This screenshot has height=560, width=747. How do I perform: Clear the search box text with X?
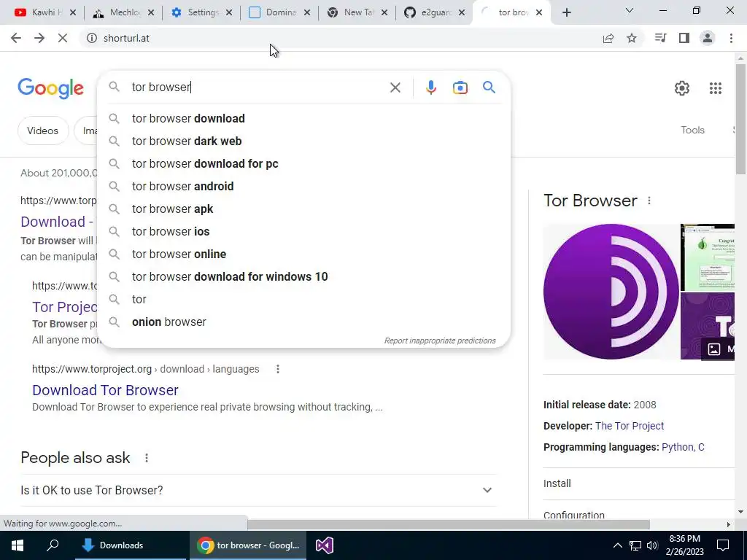(x=395, y=87)
